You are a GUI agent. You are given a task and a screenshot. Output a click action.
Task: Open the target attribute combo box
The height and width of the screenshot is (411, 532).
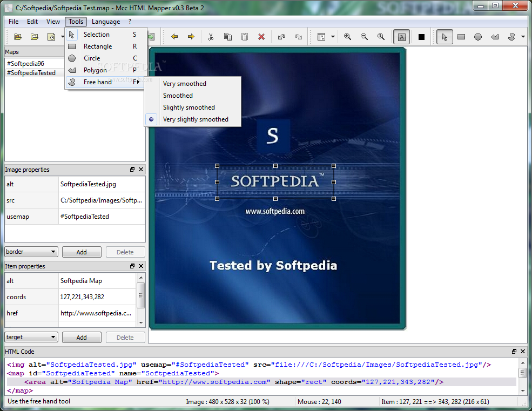pos(31,337)
